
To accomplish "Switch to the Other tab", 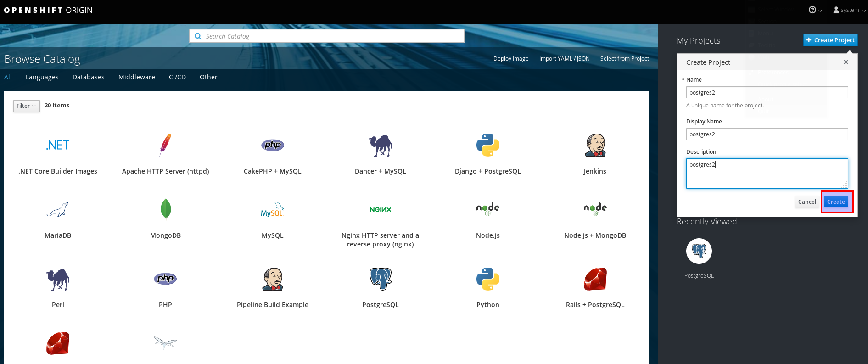I will tap(208, 77).
